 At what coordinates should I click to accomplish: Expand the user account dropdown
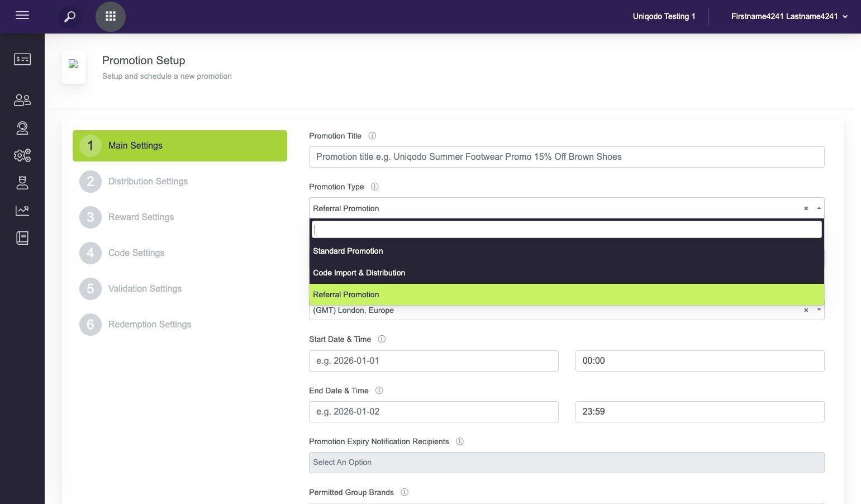pyautogui.click(x=845, y=17)
